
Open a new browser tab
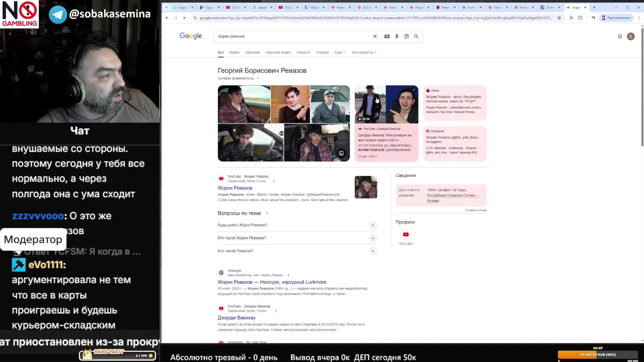(594, 8)
